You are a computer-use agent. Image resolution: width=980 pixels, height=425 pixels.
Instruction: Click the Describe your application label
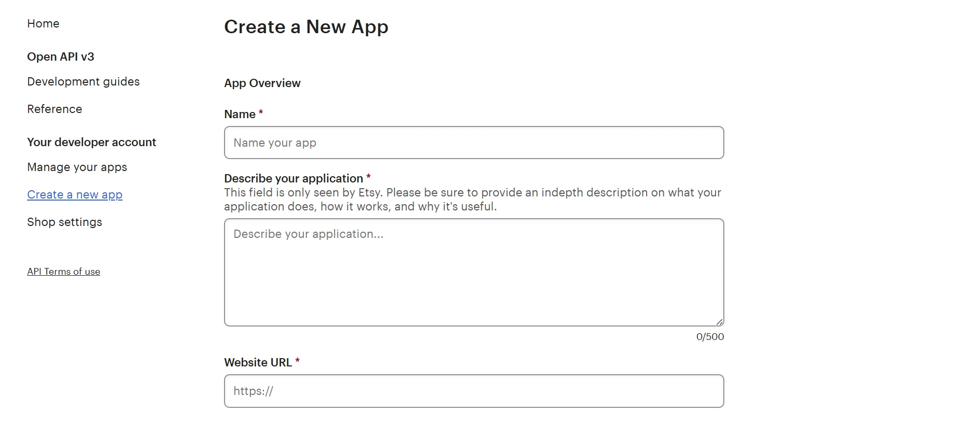click(293, 178)
